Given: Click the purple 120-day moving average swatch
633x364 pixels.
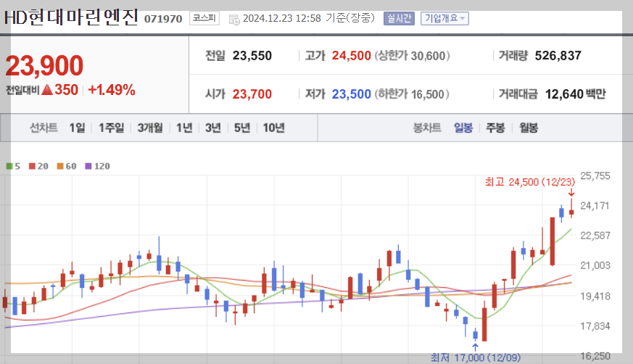Looking at the screenshot, I should click(88, 166).
